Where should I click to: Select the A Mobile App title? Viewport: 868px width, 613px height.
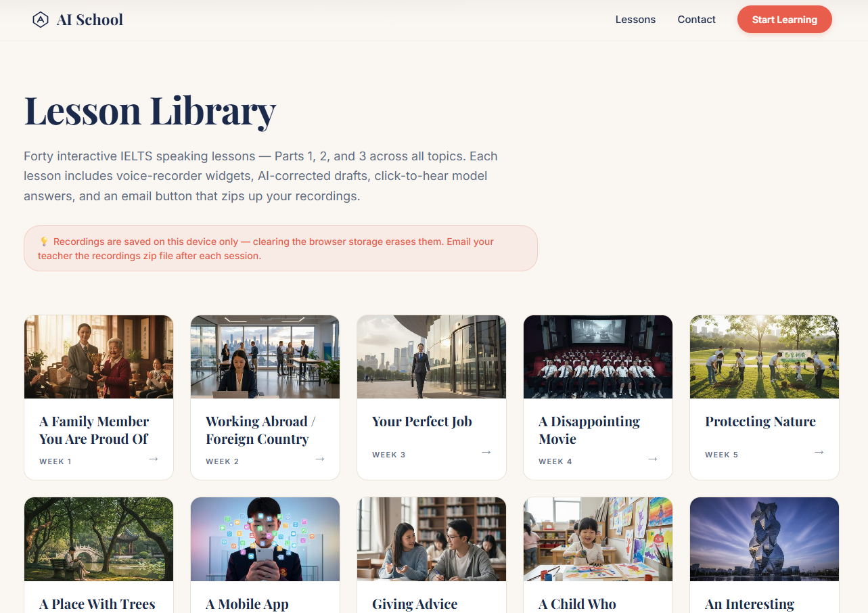coord(248,604)
